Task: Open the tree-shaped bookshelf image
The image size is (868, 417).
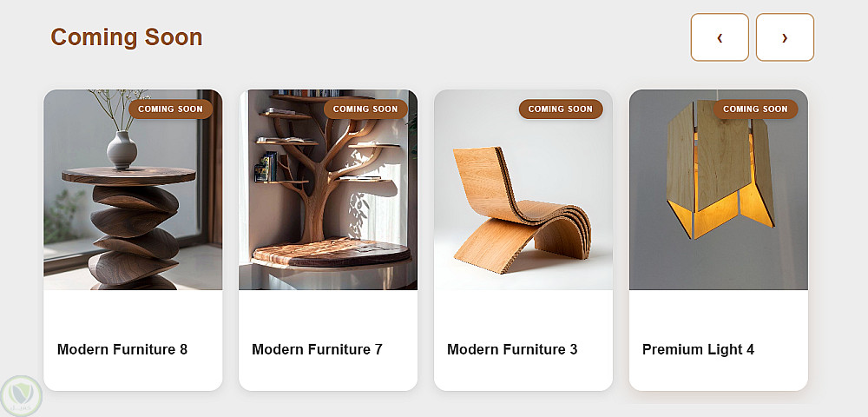Action: (328, 189)
